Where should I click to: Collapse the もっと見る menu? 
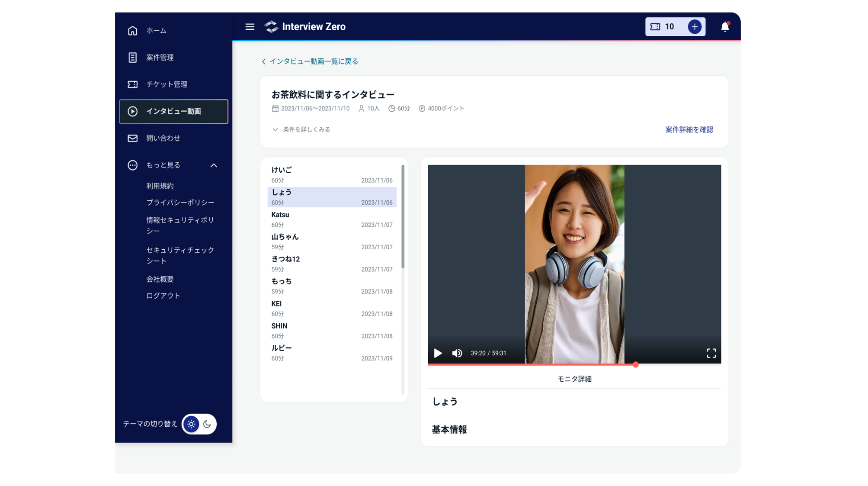tap(213, 165)
